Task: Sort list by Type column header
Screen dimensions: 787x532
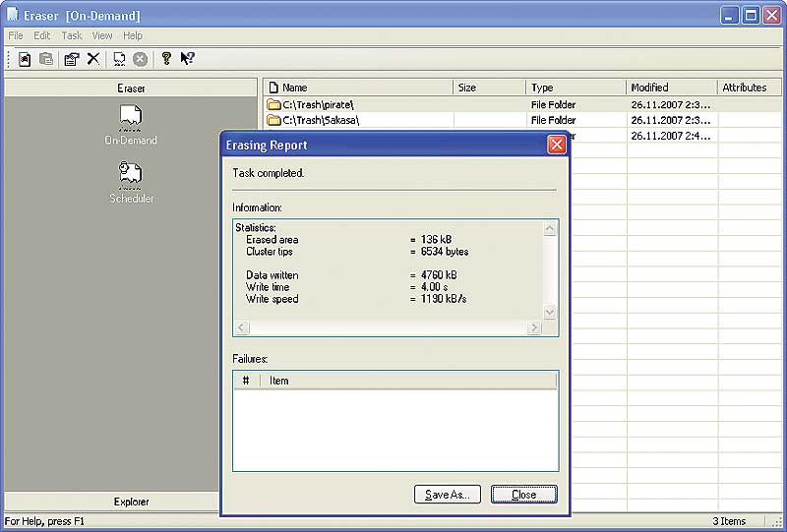Action: 575,88
